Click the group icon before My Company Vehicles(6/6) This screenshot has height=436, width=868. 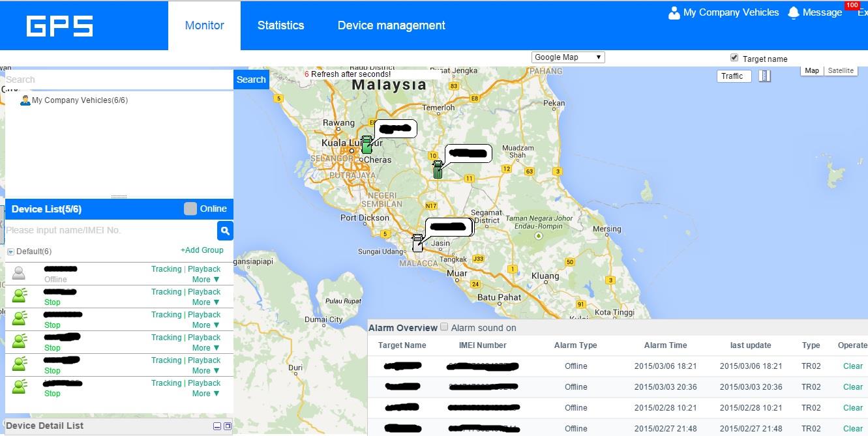click(x=25, y=100)
